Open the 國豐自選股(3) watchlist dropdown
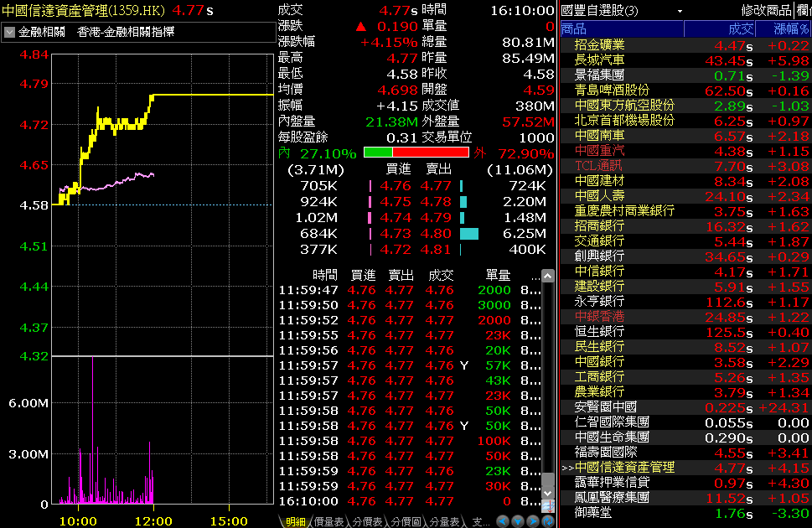Viewport: 812px width, 528px height. point(680,11)
